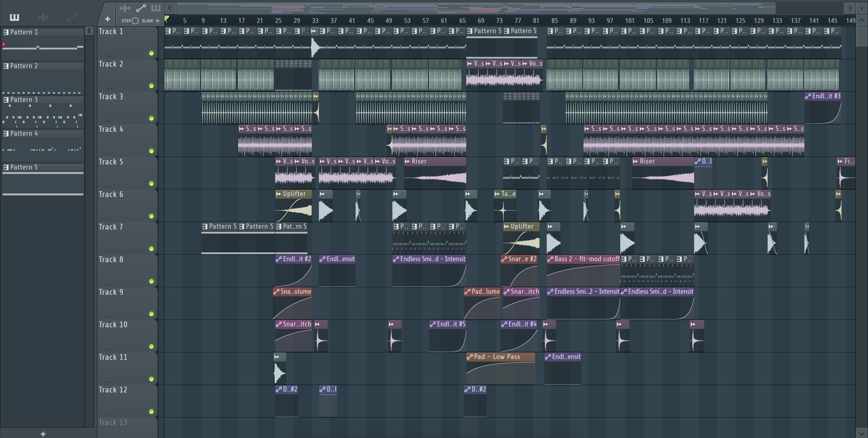Viewport: 868px width, 438px height.
Task: Click the Track 1 header name
Action: (x=111, y=31)
